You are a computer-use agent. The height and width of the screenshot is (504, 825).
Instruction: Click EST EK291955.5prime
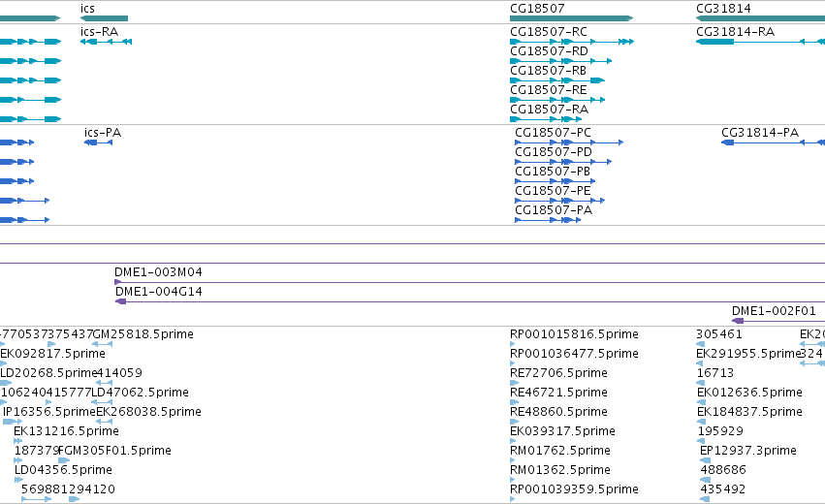coord(748,354)
